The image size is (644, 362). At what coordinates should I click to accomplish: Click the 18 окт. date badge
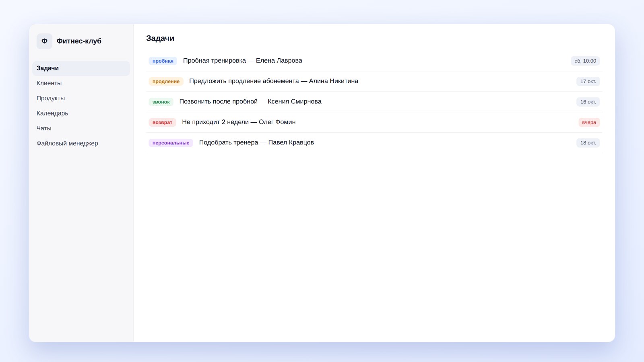click(588, 143)
